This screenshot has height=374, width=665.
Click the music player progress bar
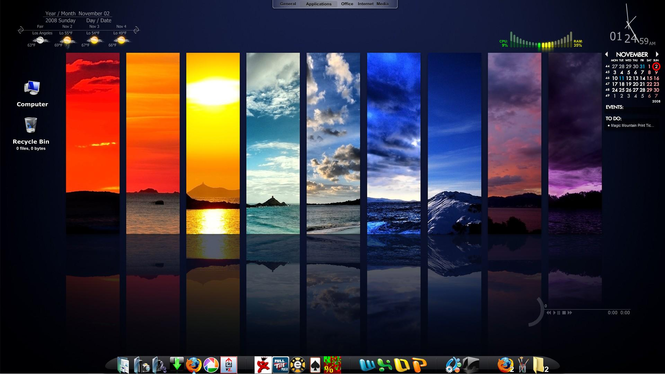pyautogui.click(x=587, y=310)
